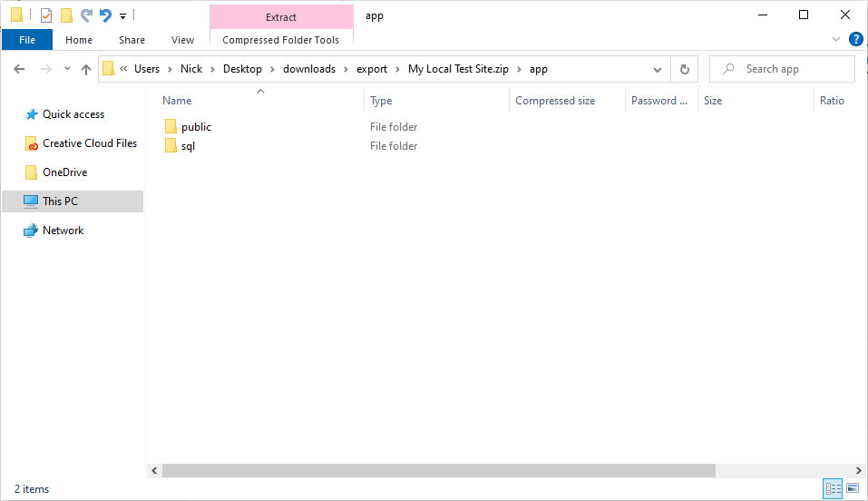Screen dimensions: 868x501
Task: Click the Redo icon in title bar
Action: pyautogui.click(x=86, y=15)
